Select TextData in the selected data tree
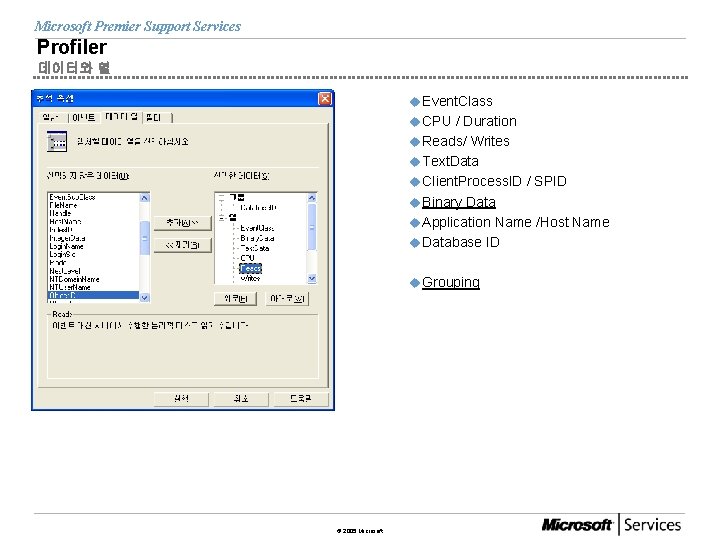720x540 pixels. click(255, 248)
